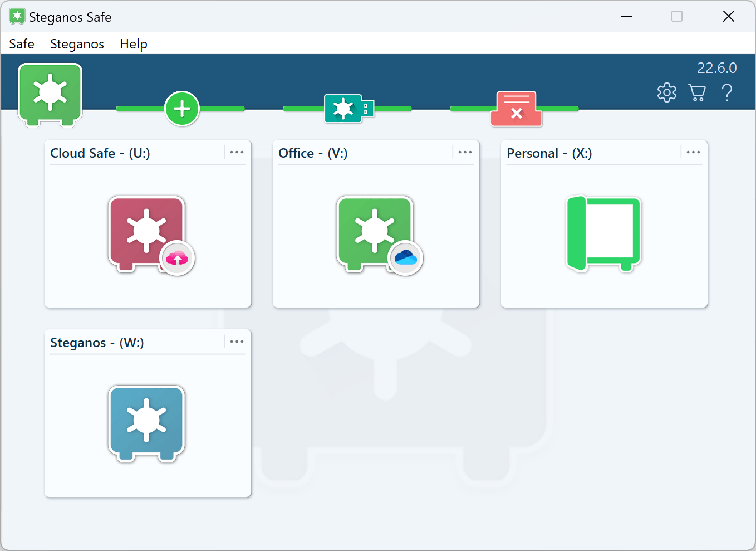Open the Safe menu
Image resolution: width=756 pixels, height=551 pixels.
(x=22, y=44)
